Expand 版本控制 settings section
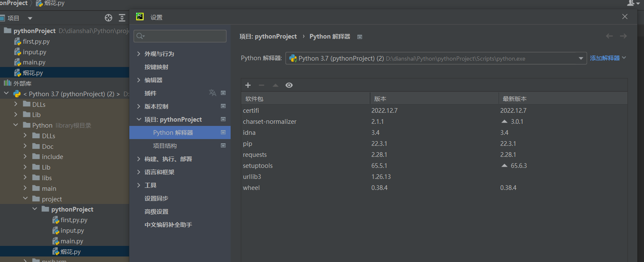Screen dimensions: 644x262 click(139, 106)
